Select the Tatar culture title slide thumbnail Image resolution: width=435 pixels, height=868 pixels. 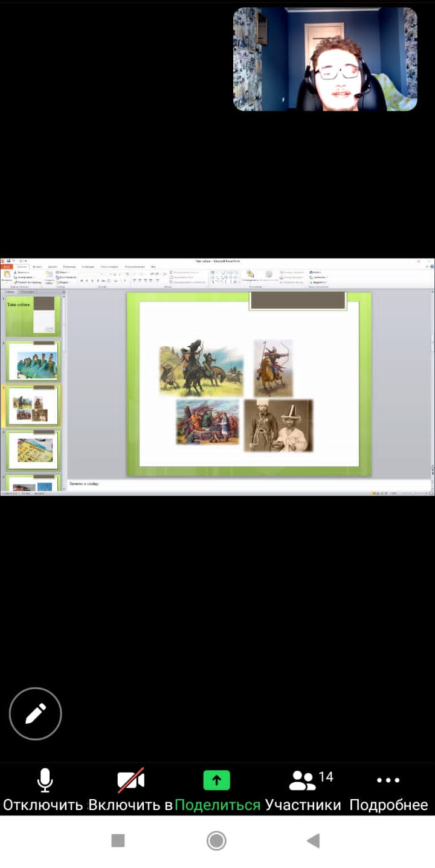tap(33, 315)
